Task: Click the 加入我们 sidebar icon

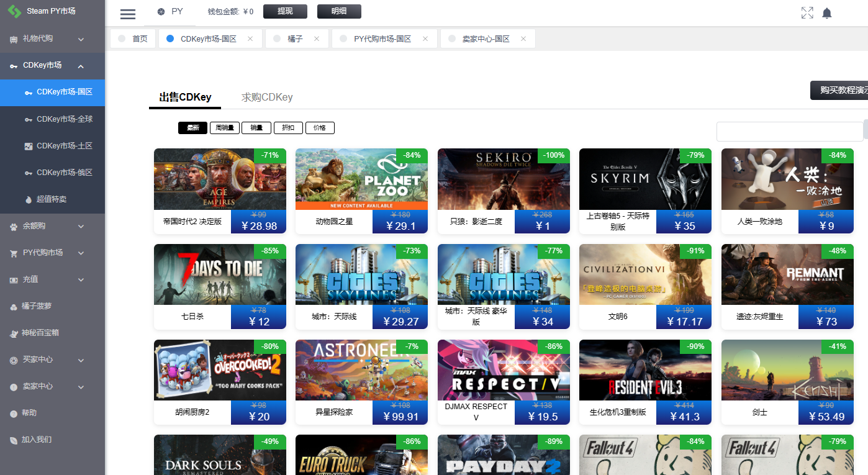Action: (x=14, y=440)
